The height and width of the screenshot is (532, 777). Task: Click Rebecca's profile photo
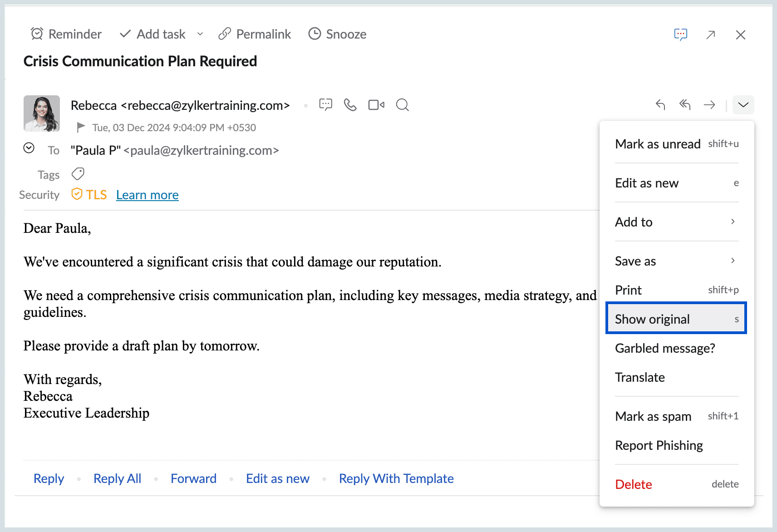(x=42, y=113)
